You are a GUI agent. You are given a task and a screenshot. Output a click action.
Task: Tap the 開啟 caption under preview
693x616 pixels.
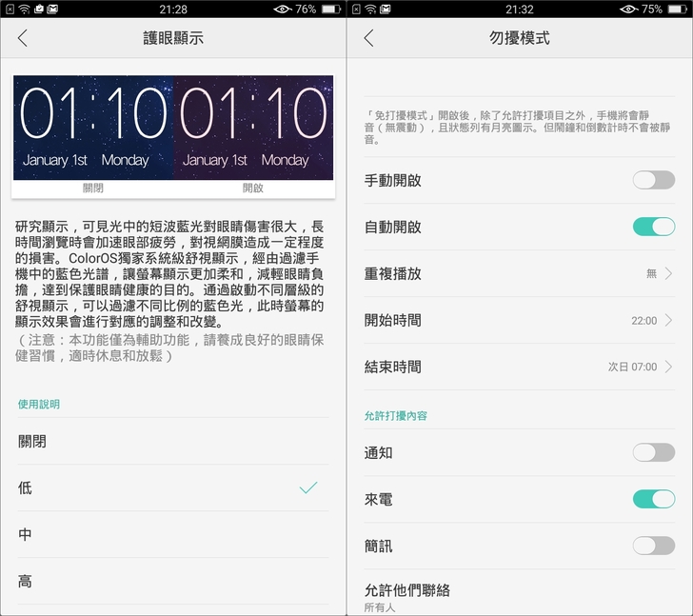click(253, 188)
